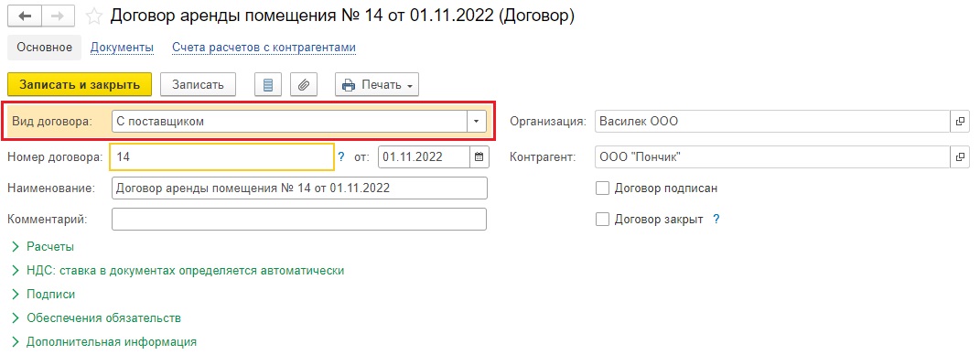The width and height of the screenshot is (980, 355).
Task: Click the back navigation arrow
Action: coord(26,16)
